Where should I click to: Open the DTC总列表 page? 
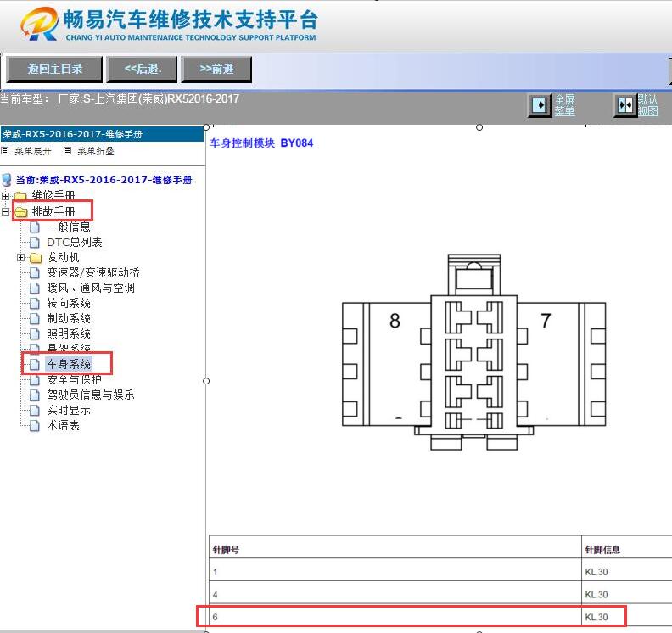point(75,242)
